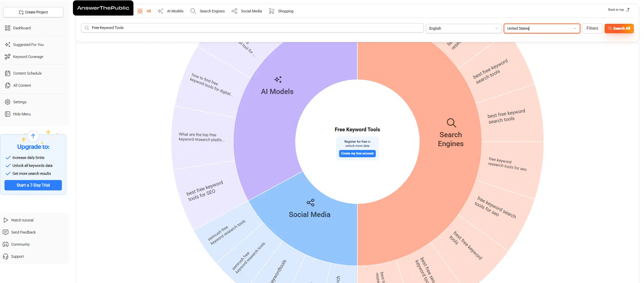Click the Community discord icon

[x=6, y=244]
